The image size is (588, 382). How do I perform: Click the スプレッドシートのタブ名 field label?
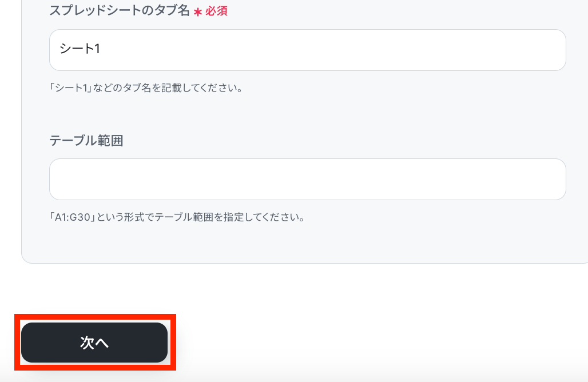[x=119, y=10]
